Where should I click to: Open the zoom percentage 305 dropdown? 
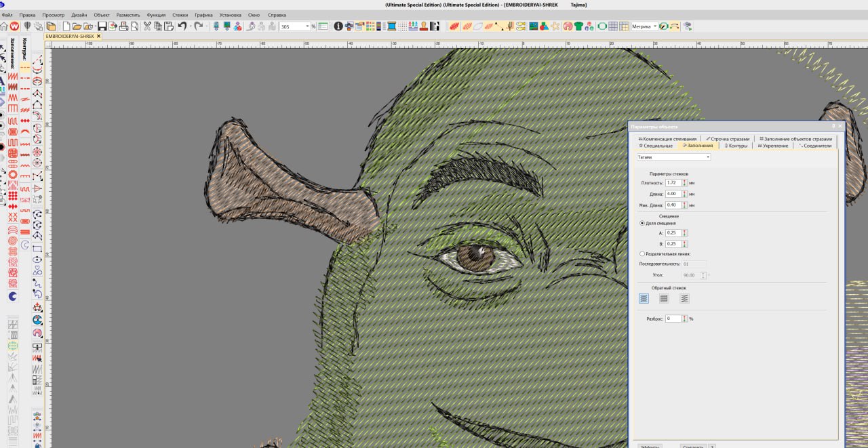point(307,26)
